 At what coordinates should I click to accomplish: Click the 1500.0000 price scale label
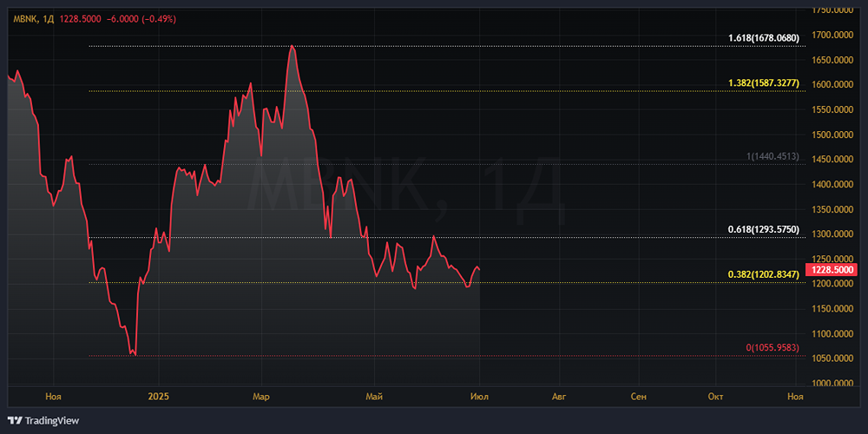[832, 135]
